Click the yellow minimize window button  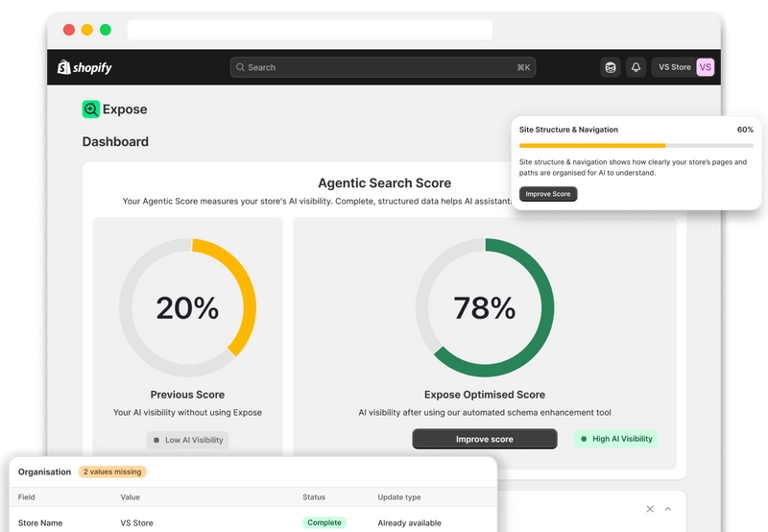click(87, 30)
